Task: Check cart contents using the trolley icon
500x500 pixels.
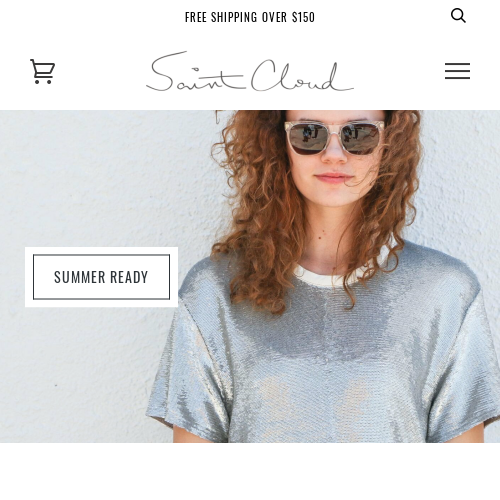Action: (42, 71)
